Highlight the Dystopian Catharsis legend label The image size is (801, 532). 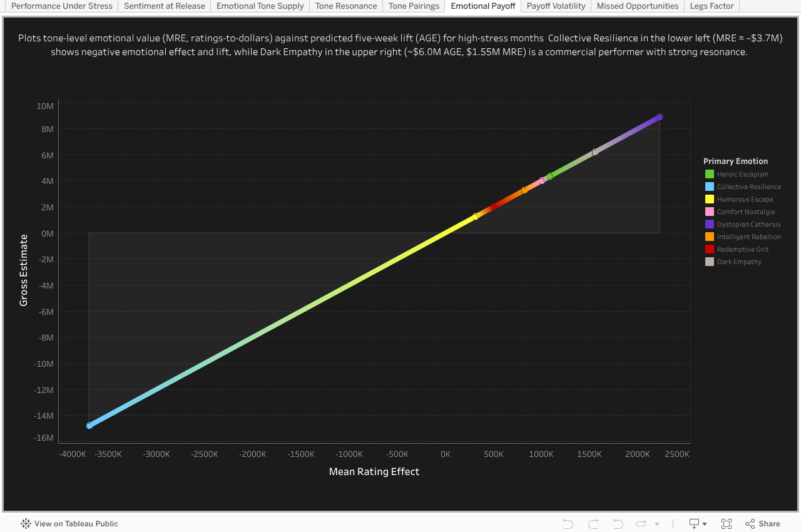click(x=749, y=224)
